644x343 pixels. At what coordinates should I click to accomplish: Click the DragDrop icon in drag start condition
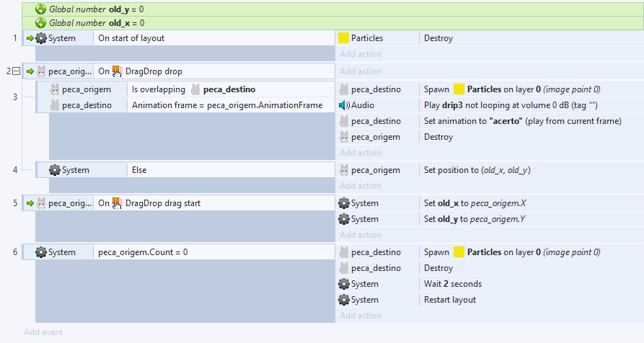click(117, 203)
